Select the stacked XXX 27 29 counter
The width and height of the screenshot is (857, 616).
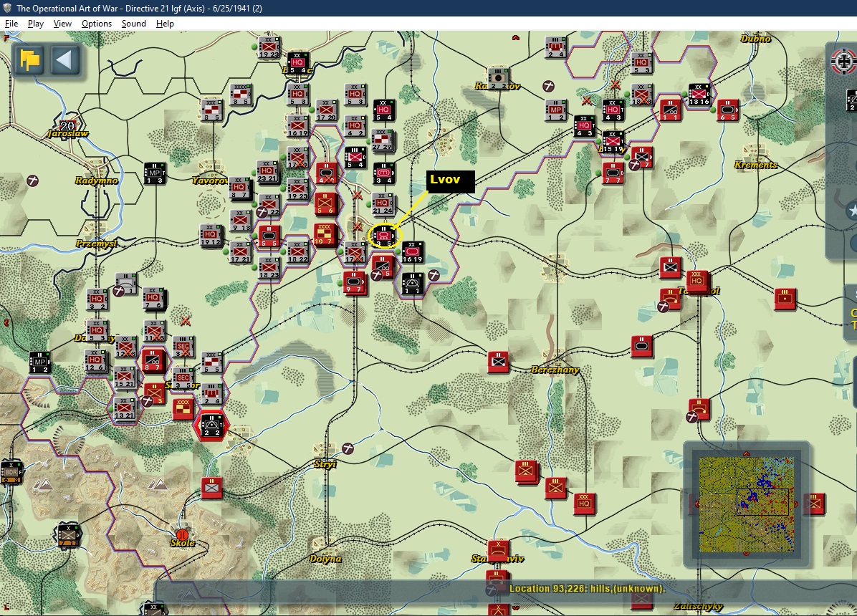(x=383, y=140)
